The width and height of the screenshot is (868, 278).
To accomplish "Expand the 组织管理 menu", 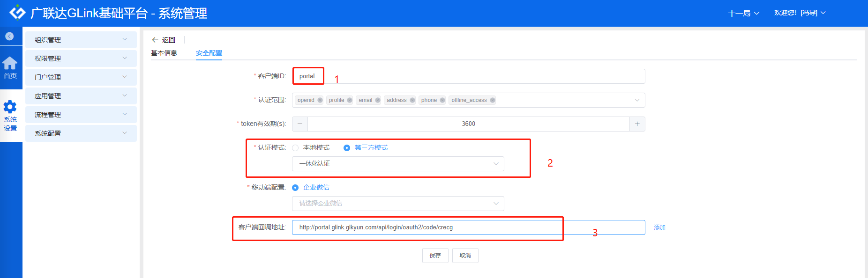I will click(81, 40).
